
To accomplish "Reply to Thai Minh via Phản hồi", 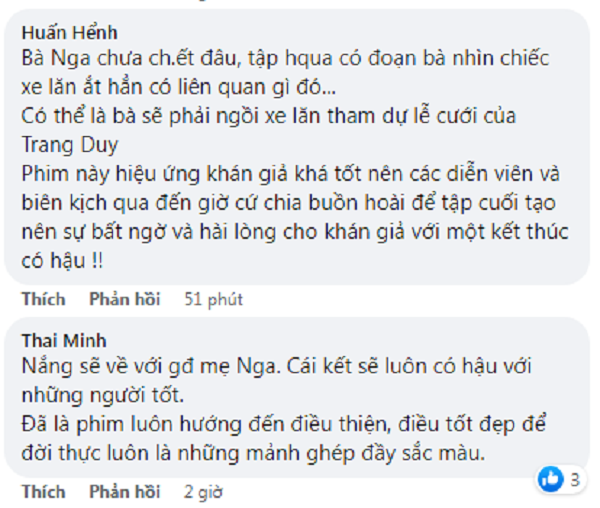I will (124, 493).
